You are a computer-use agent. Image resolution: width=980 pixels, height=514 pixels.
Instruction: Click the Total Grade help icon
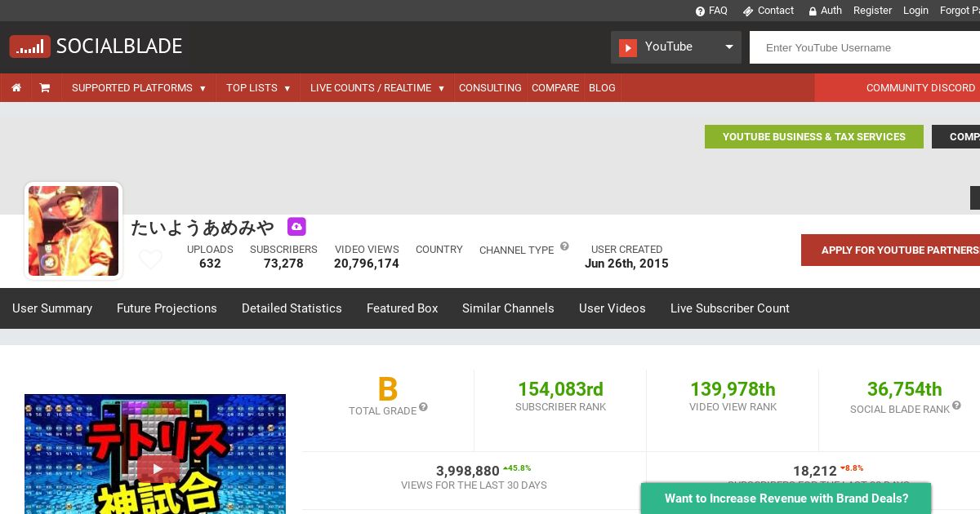423,407
